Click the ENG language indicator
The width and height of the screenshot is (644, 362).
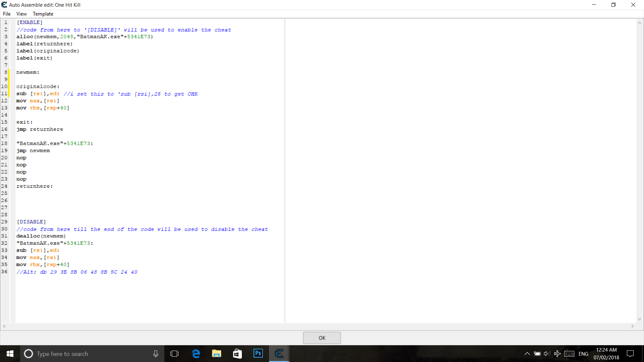coord(583,354)
